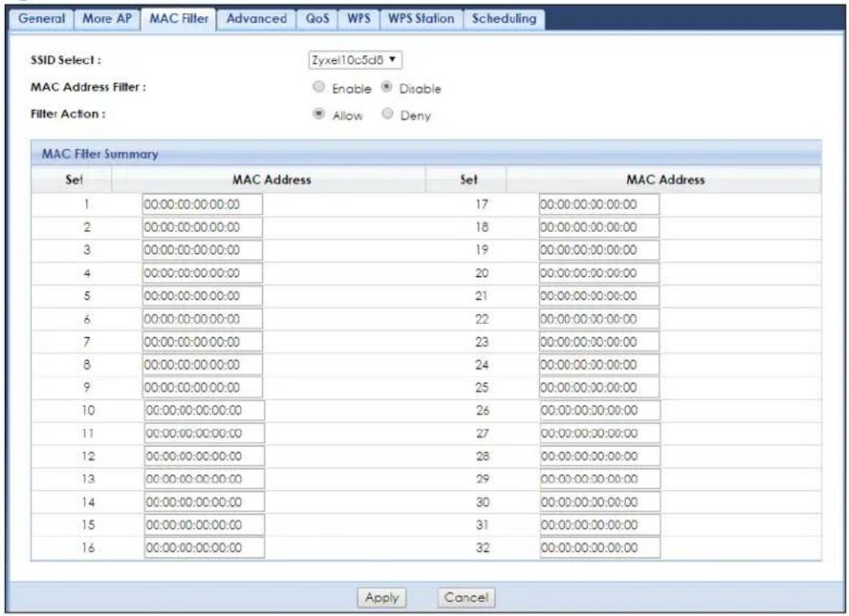Focus MAC address field for set 2

(203, 227)
